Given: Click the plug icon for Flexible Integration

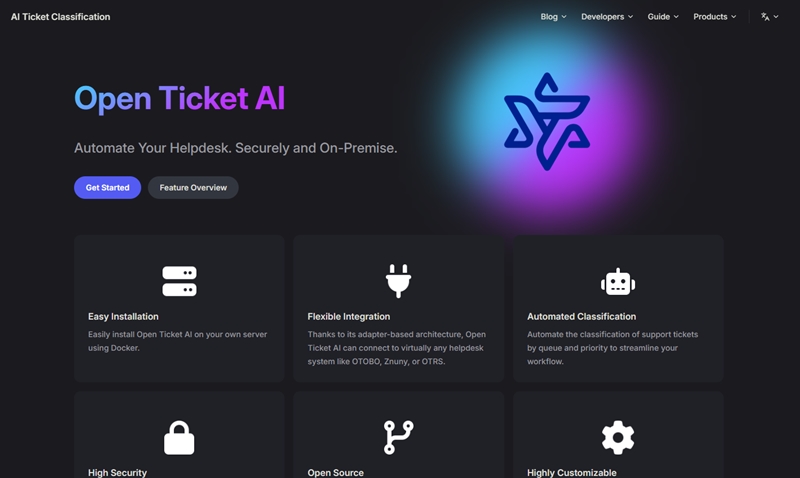Looking at the screenshot, I should coord(398,281).
